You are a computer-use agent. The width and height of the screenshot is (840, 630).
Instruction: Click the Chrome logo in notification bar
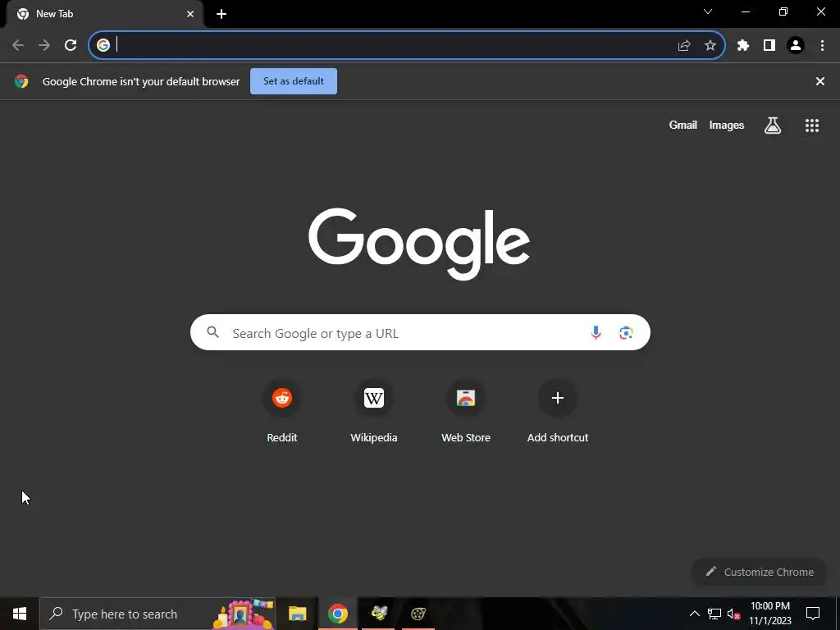coord(21,81)
